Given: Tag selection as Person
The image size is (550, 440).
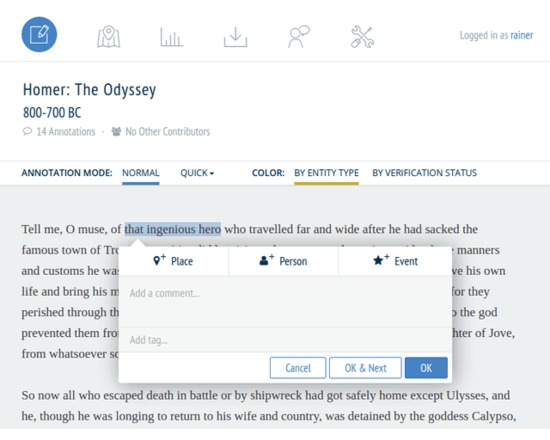Looking at the screenshot, I should pos(283,261).
